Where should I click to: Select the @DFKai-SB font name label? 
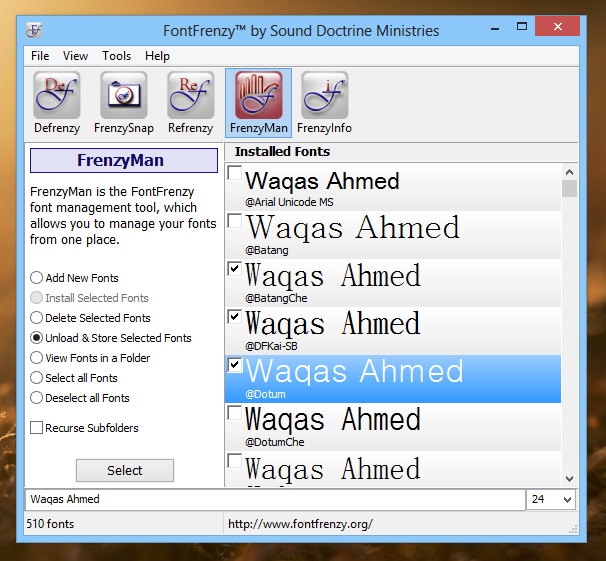(271, 346)
